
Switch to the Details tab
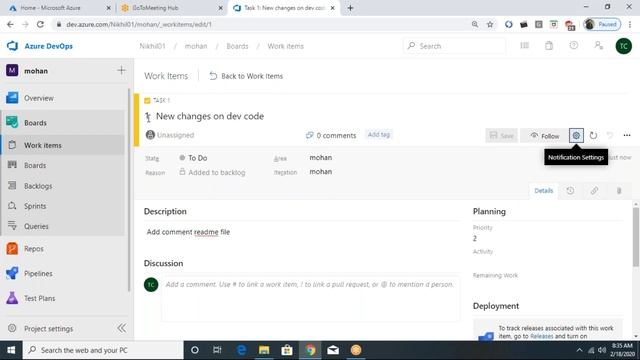tap(544, 191)
